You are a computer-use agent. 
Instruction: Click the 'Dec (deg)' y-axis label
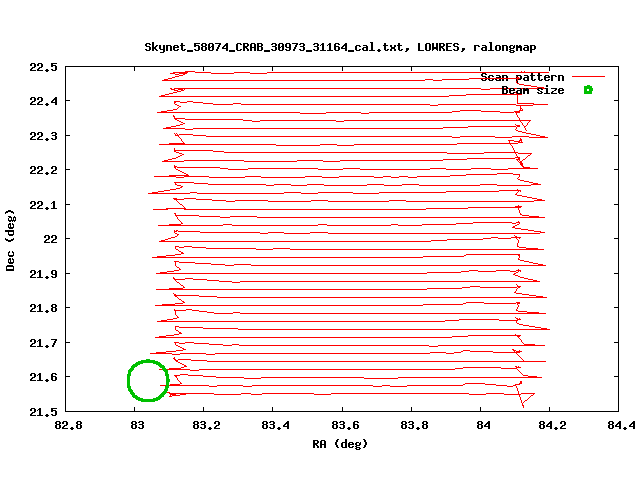click(10, 240)
